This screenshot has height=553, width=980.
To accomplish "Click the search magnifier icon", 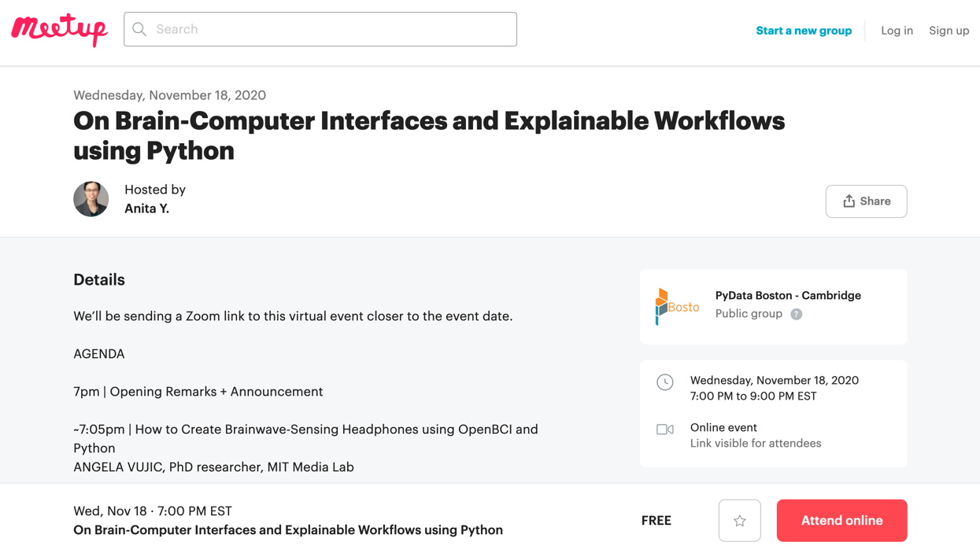I will 139,29.
